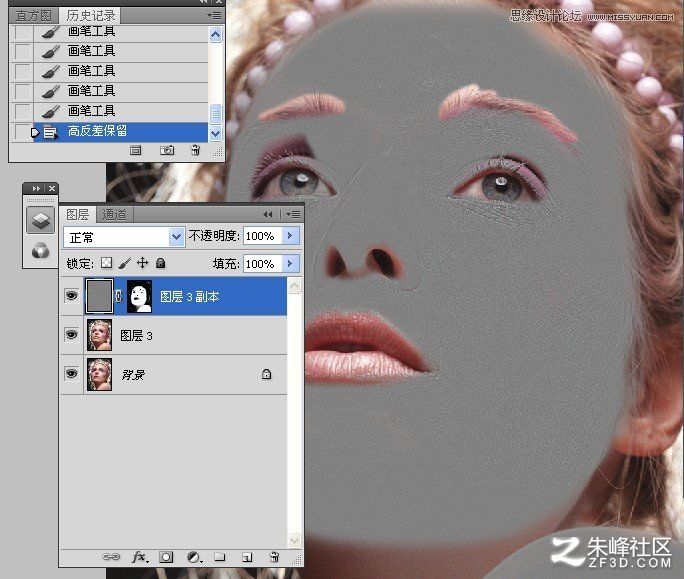This screenshot has width=684, height=579.
Task: Add a layer mask
Action: 166,557
